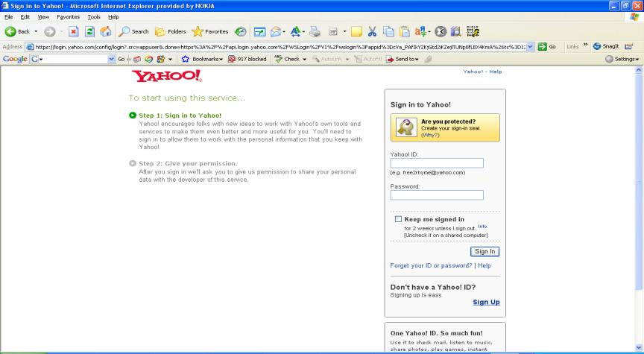
Task: Click the Yahoo! link at top right
Action: click(473, 72)
